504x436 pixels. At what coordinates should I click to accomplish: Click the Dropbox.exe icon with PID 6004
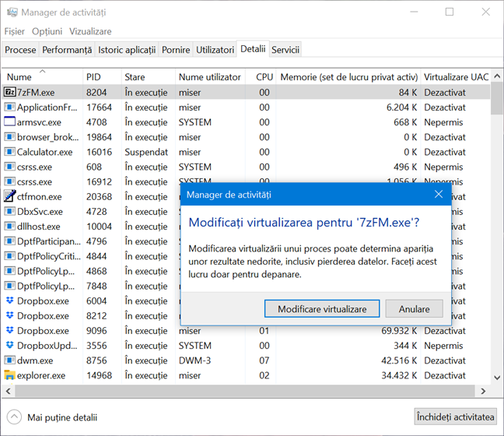(9, 301)
